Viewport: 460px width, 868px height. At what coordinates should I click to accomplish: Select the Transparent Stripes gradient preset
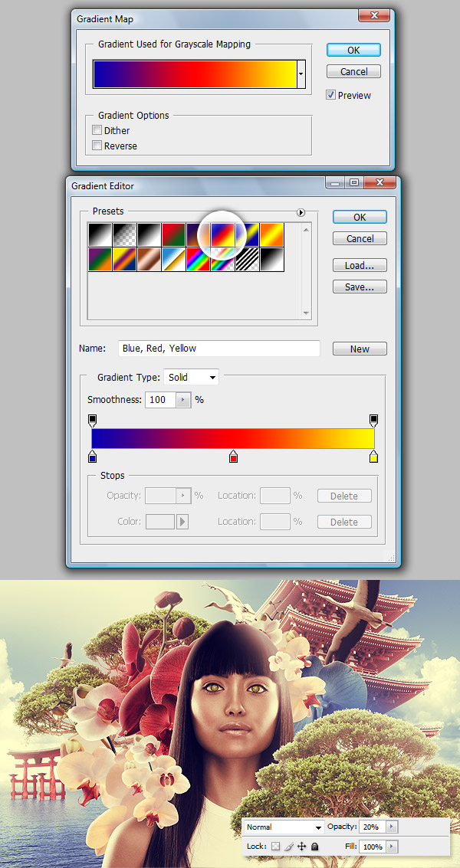[x=247, y=259]
